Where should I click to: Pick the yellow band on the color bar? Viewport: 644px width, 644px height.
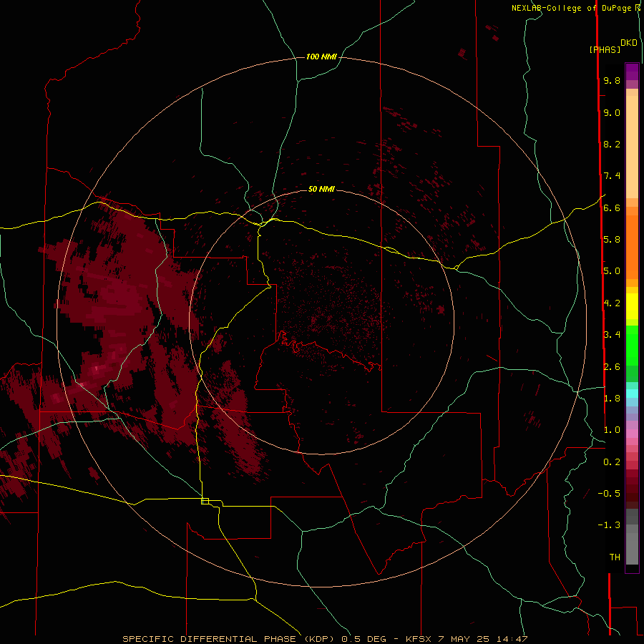(632, 306)
